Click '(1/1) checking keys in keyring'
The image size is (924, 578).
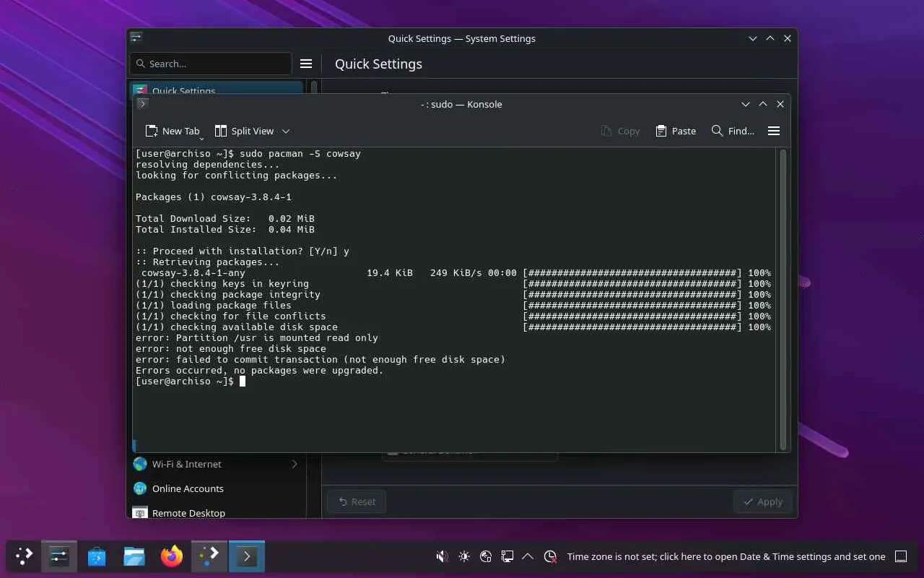coord(222,283)
